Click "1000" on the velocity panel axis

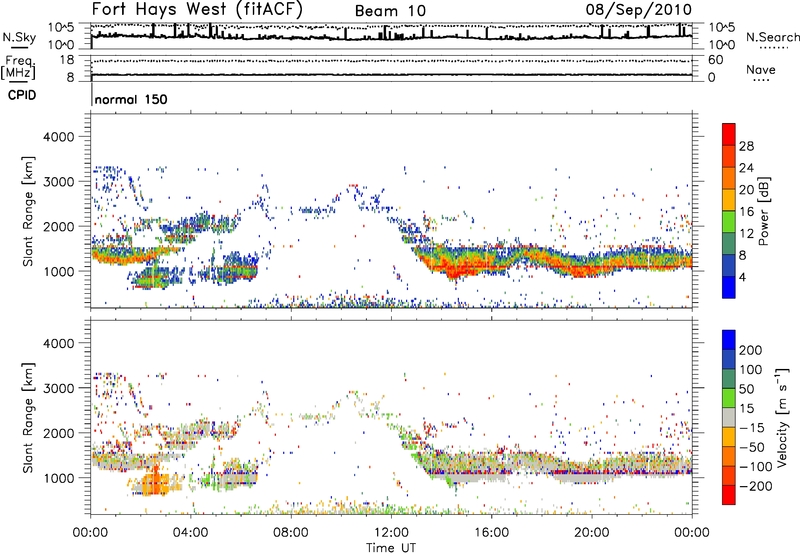[58, 478]
